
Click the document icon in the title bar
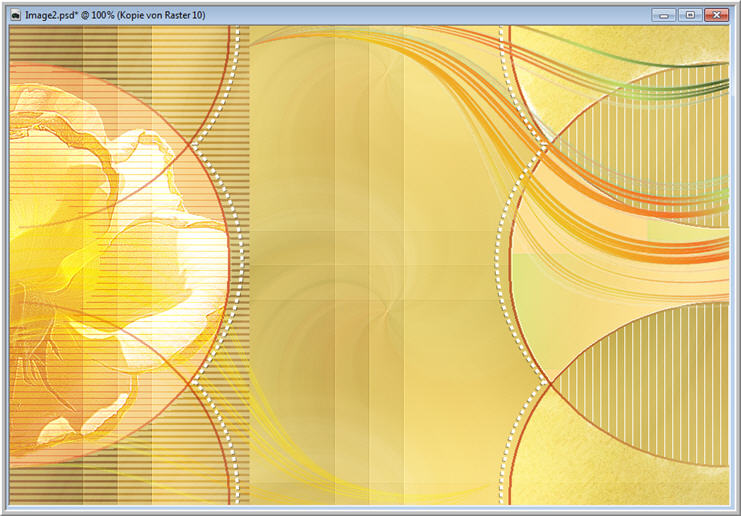tap(16, 16)
